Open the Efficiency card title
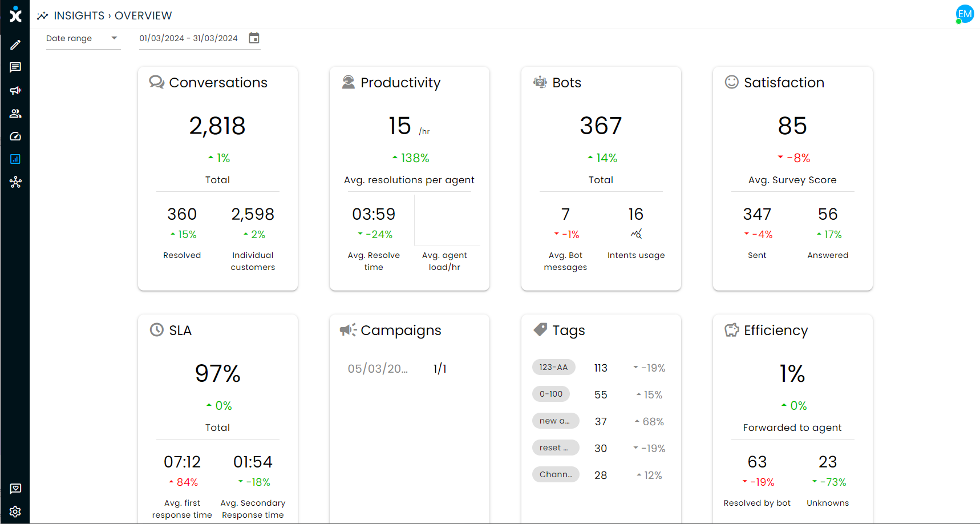980x524 pixels. coord(776,330)
